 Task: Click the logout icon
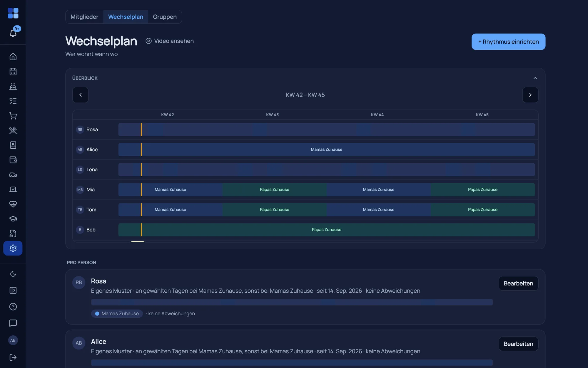point(13,357)
